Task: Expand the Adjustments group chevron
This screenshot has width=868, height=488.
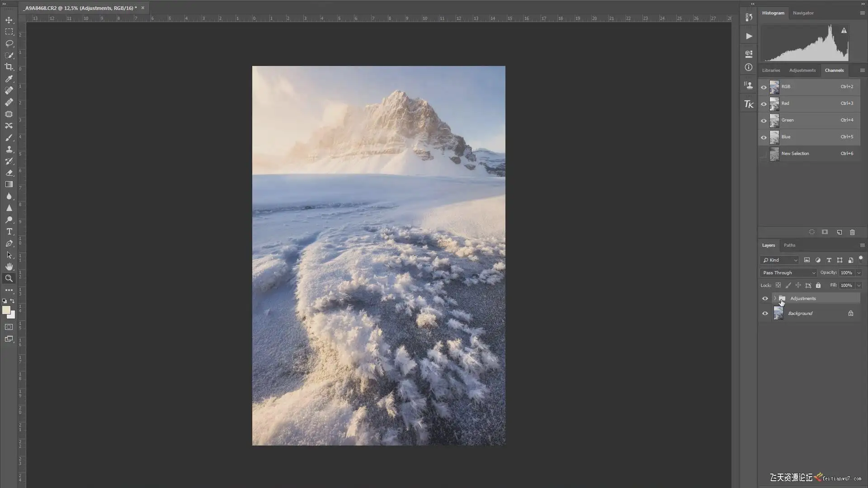Action: tap(775, 298)
